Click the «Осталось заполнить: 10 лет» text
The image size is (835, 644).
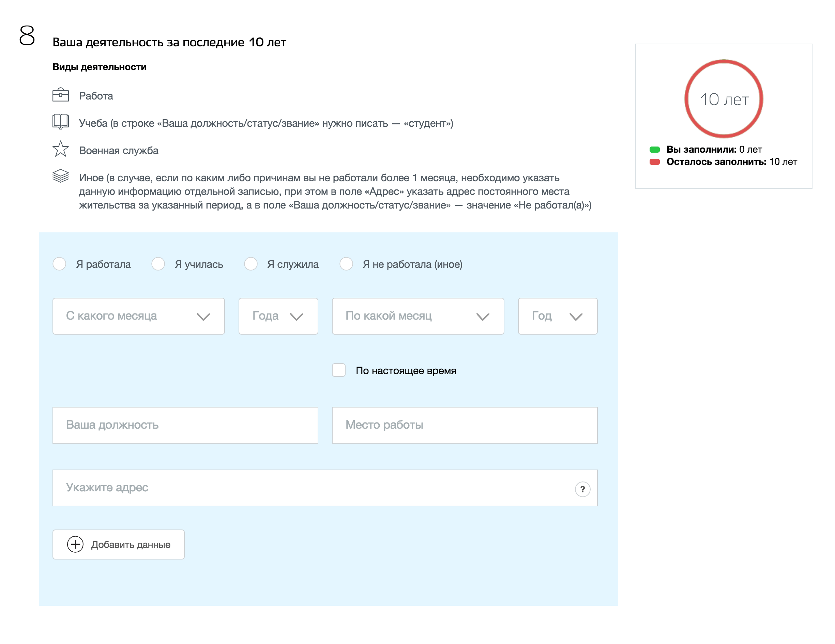[732, 162]
